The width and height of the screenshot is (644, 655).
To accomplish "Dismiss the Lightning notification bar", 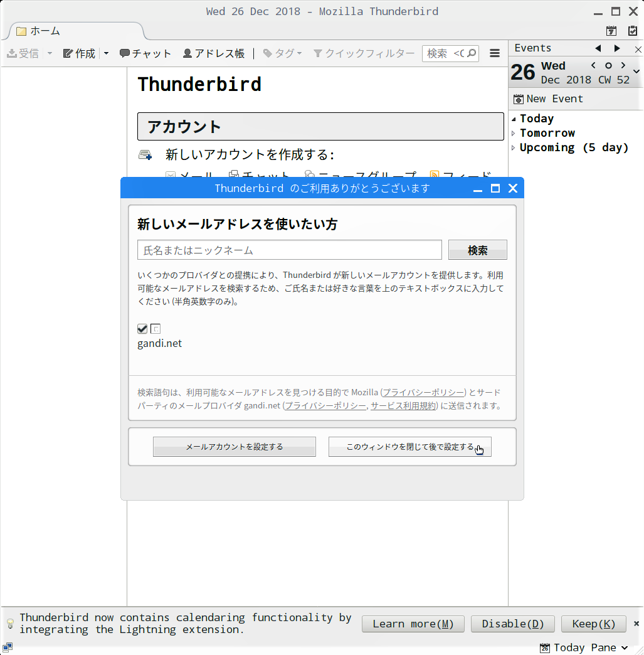I will [636, 623].
